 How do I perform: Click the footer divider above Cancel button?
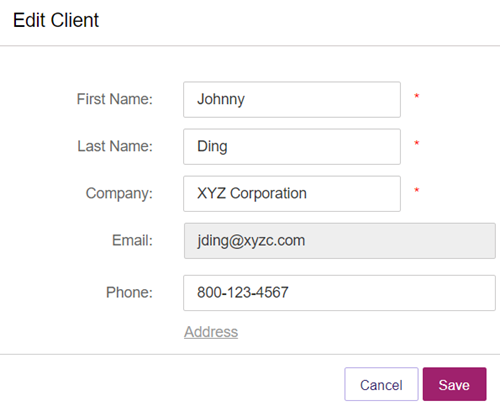pos(250,354)
